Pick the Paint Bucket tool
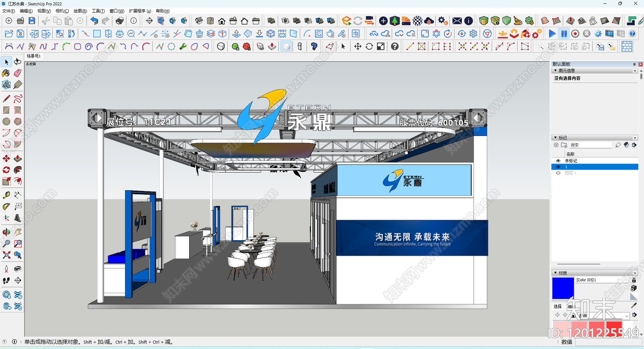This screenshot has width=644, height=349. click(x=6, y=73)
